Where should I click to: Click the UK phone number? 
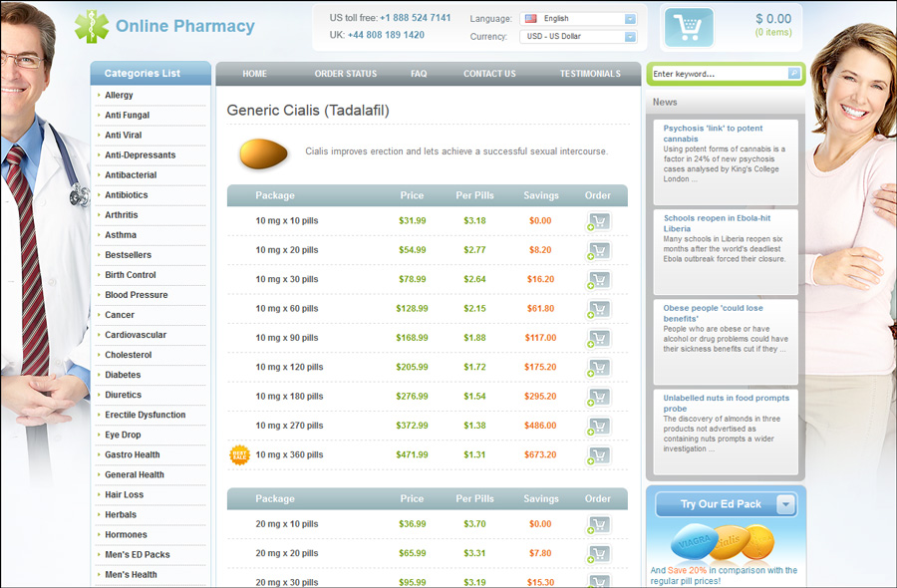click(386, 35)
